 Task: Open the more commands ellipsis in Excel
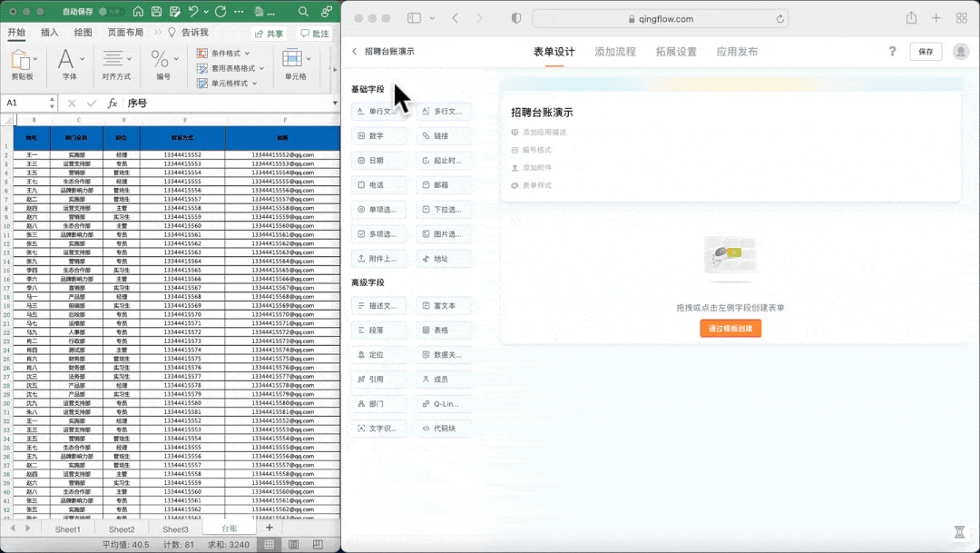(x=240, y=12)
